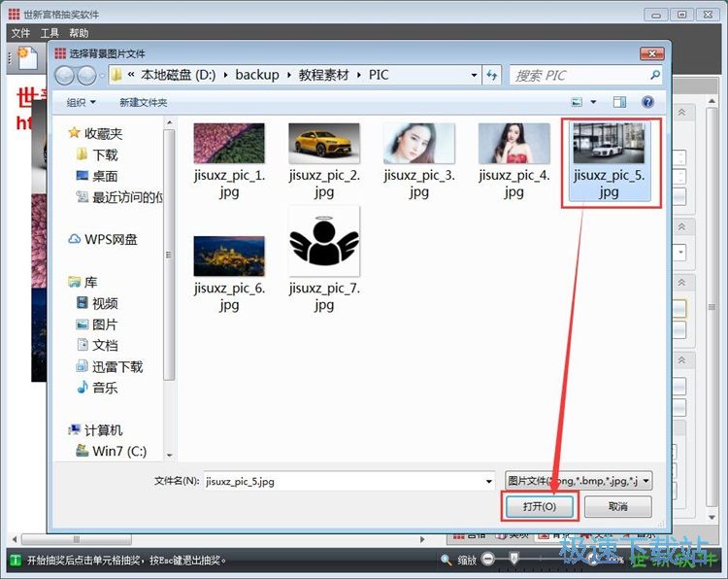Click the navigation pane scroll-up arrow
The image size is (728, 579).
click(x=170, y=122)
